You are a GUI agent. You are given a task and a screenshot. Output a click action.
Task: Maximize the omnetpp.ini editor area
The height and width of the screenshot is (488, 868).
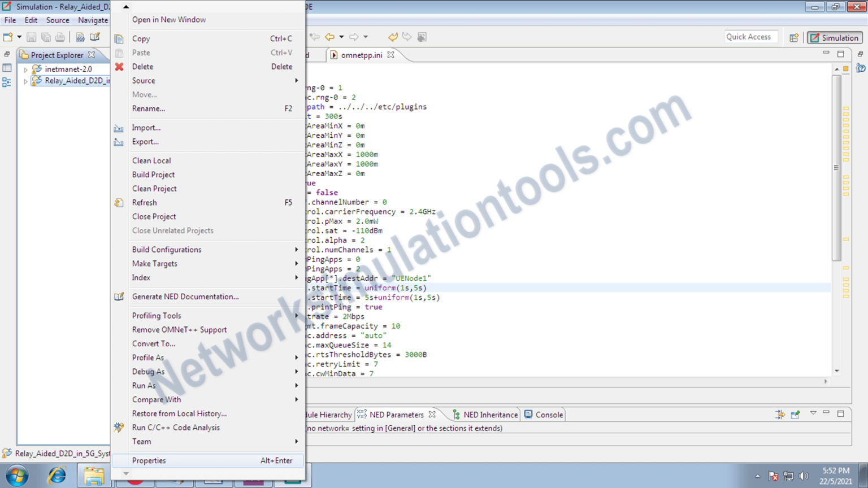840,54
